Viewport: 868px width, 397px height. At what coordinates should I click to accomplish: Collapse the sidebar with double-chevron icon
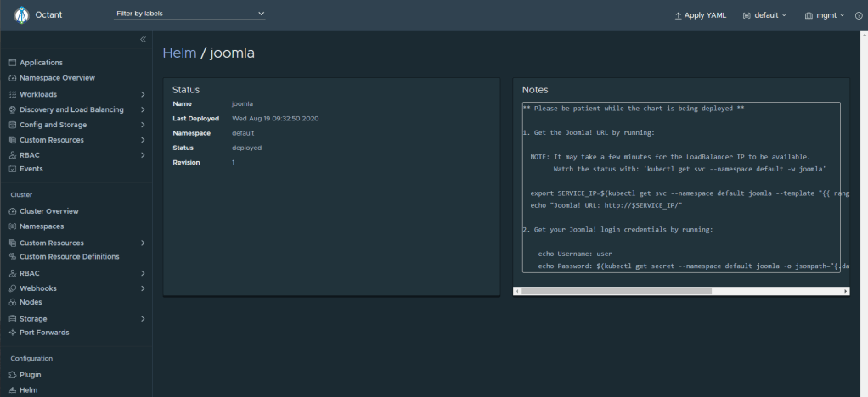point(143,40)
